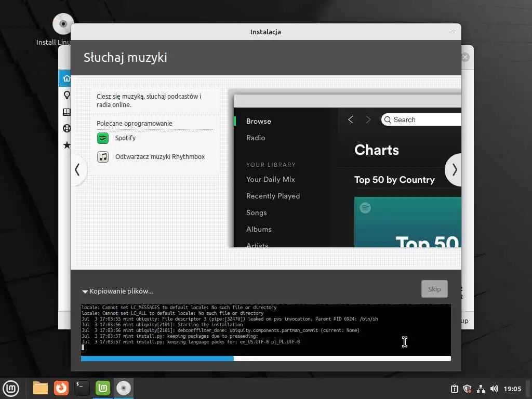Select the home icon in Welcome sidebar
This screenshot has height=399, width=532.
pos(66,78)
